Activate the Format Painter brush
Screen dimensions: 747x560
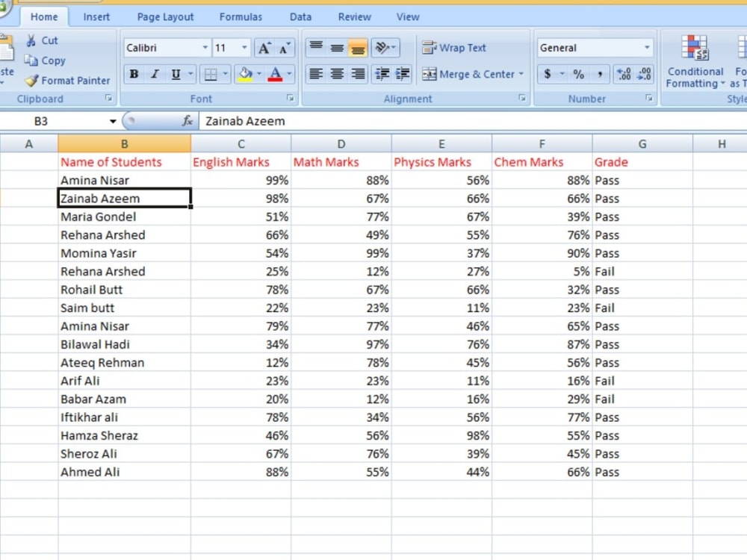[x=31, y=81]
